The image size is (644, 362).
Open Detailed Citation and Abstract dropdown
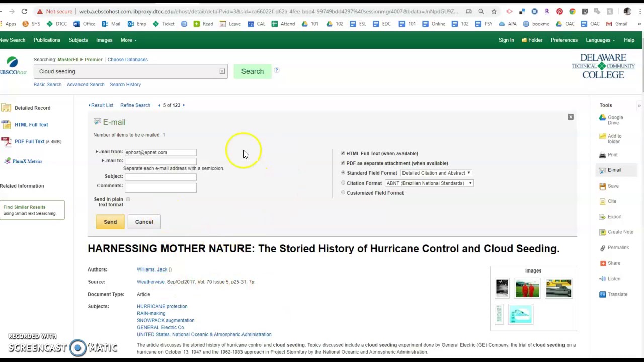tap(436, 173)
